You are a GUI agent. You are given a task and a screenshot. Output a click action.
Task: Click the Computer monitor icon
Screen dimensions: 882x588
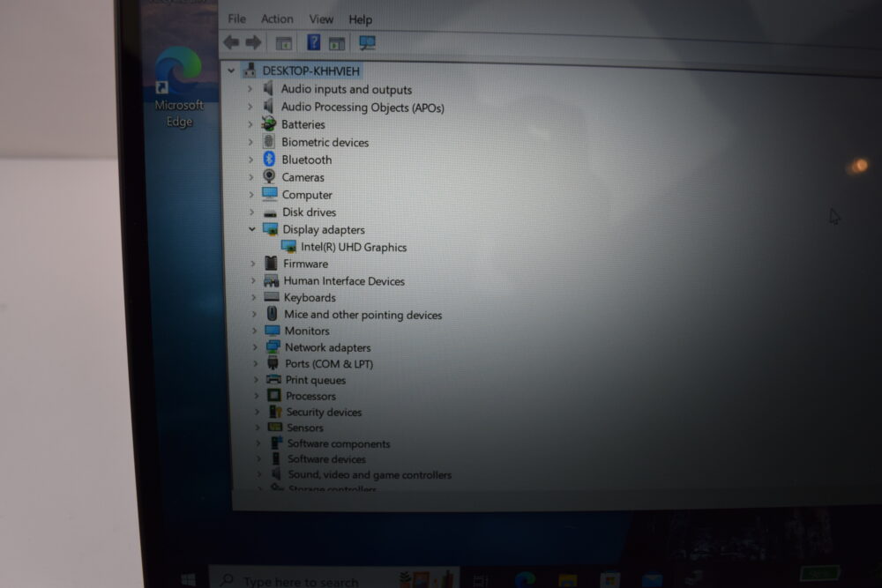[x=269, y=194]
